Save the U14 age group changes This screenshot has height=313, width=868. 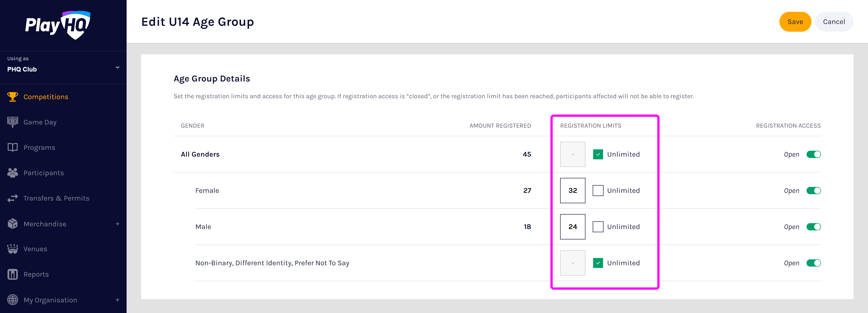(x=795, y=22)
